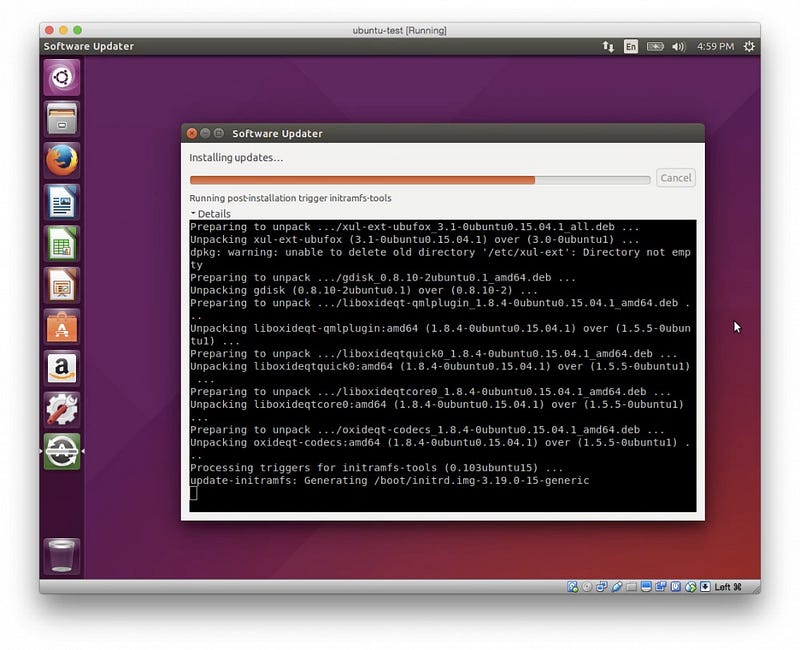Open the sound volume indicator
The height and width of the screenshot is (650, 800).
click(x=678, y=46)
